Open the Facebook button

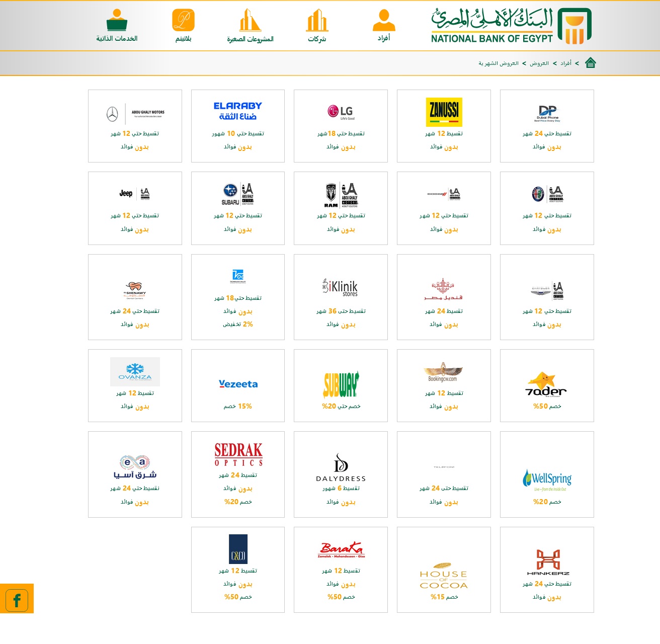coord(17,599)
